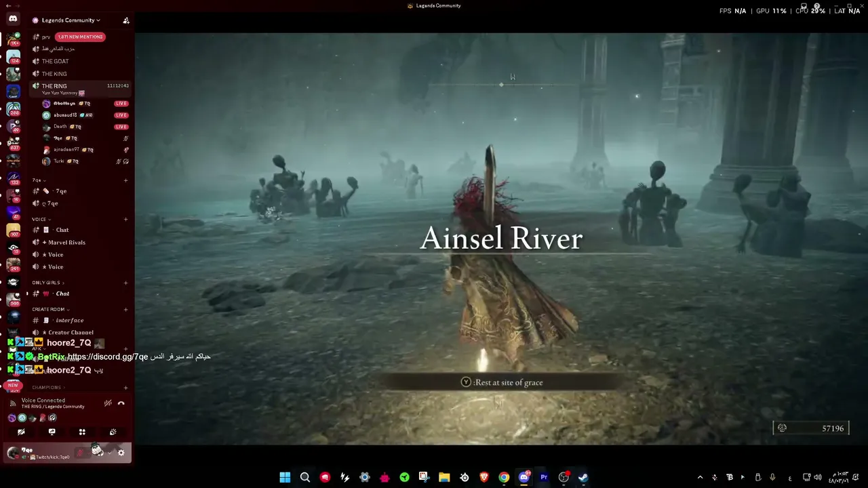
Task: Expand the ONLY GIRLS category
Action: pyautogui.click(x=48, y=283)
